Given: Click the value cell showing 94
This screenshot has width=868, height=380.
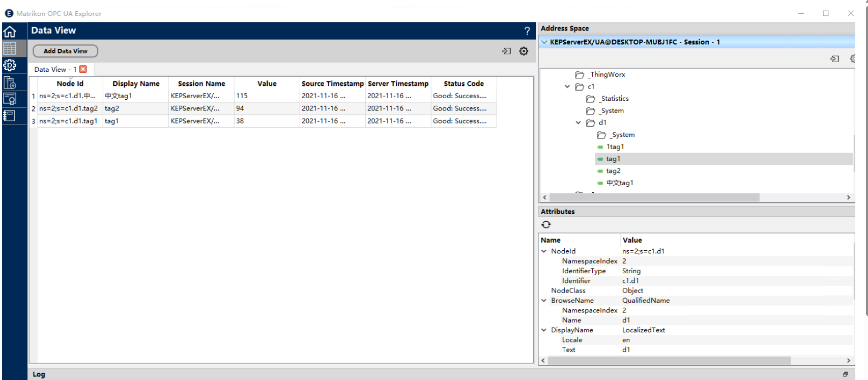Looking at the screenshot, I should pos(267,108).
